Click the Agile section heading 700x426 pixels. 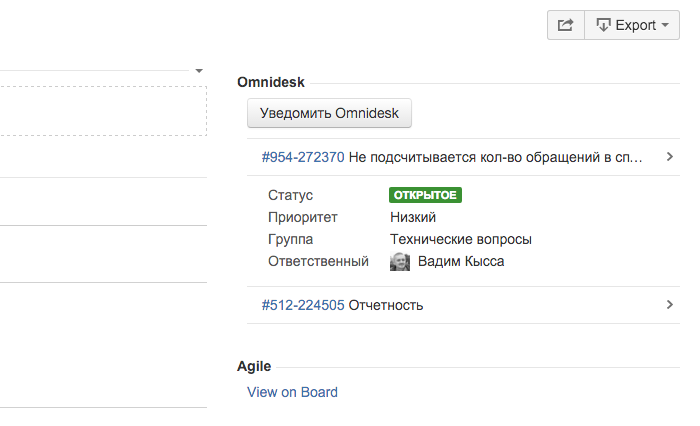(254, 366)
